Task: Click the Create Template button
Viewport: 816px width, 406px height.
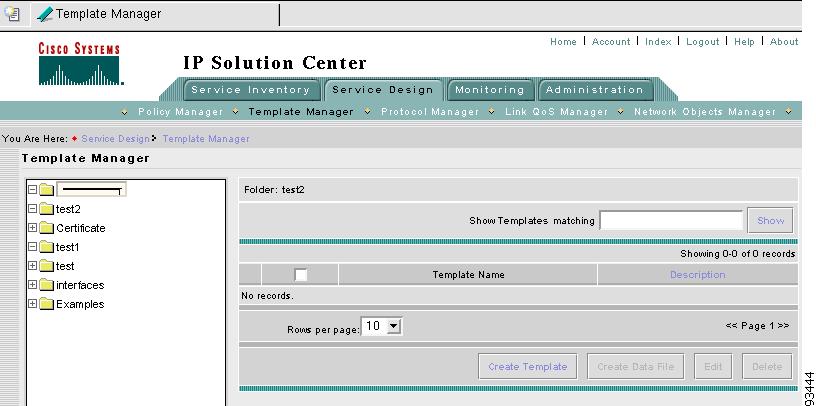Action: [528, 366]
